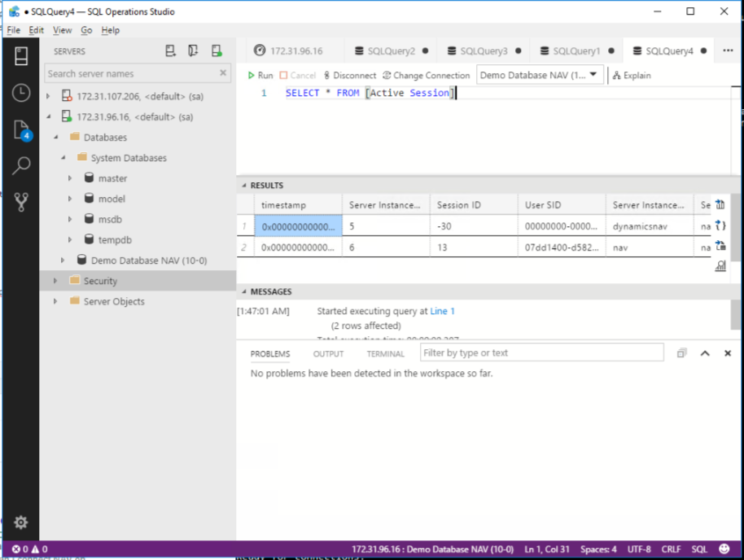Expand the Demo Database NAV (10-0) node
744x560 pixels.
point(63,260)
